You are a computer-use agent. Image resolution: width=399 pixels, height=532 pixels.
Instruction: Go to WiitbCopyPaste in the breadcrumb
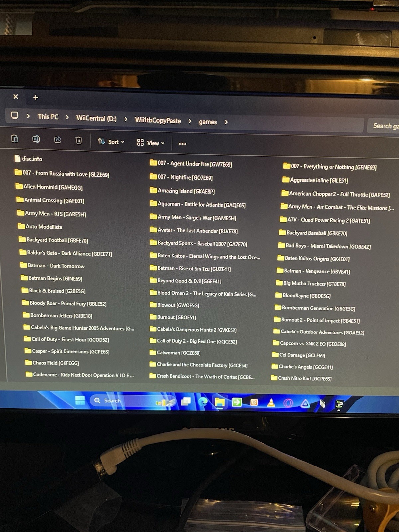[x=158, y=120]
